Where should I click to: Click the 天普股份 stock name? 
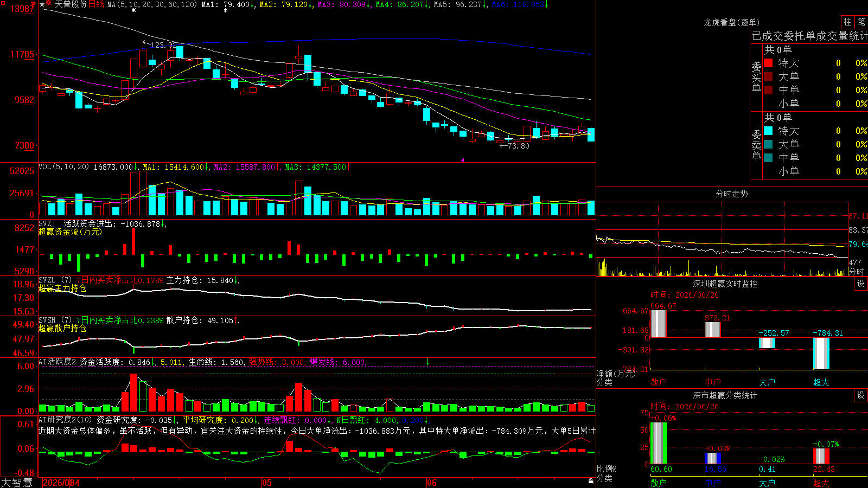(x=71, y=4)
